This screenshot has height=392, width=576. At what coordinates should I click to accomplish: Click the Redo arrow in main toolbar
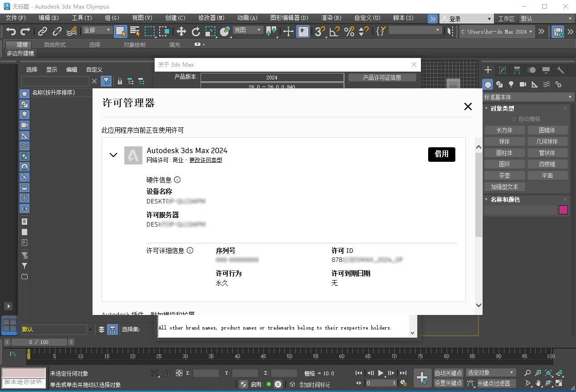[x=25, y=31]
